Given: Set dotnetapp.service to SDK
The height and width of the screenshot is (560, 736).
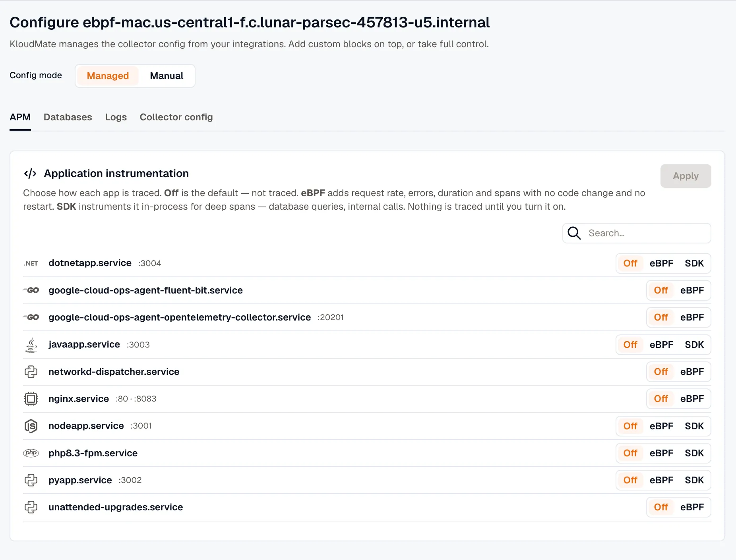Looking at the screenshot, I should pyautogui.click(x=694, y=263).
